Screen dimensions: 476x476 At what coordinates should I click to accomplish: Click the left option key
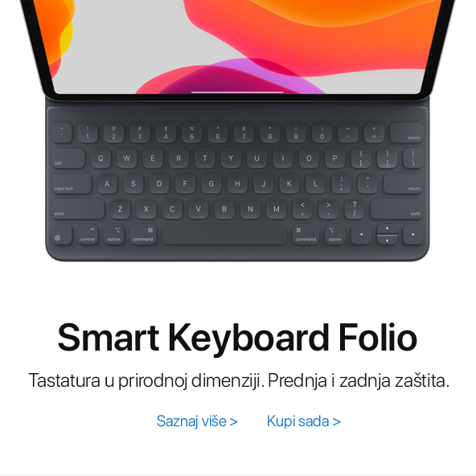tap(113, 235)
